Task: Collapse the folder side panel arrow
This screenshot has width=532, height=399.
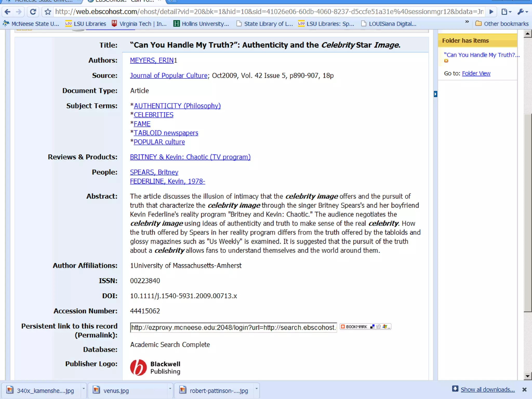Action: coord(436,94)
